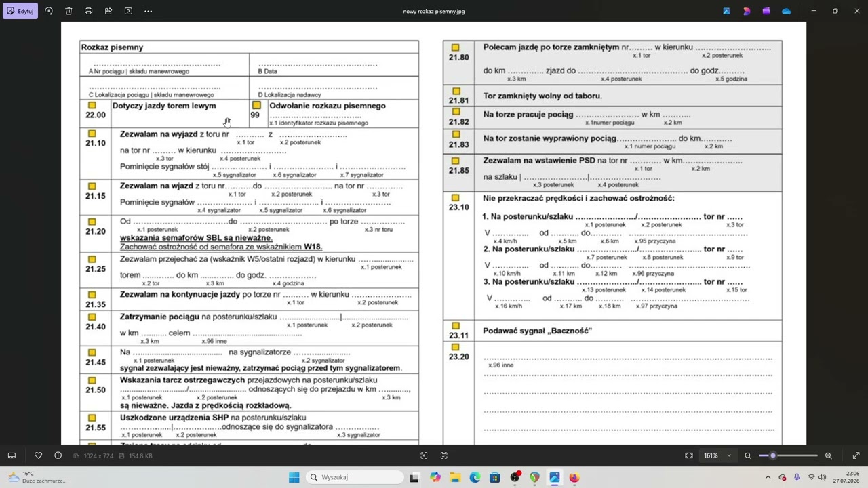Start the slideshow
Viewport: 868px width, 488px height.
pyautogui.click(x=128, y=11)
